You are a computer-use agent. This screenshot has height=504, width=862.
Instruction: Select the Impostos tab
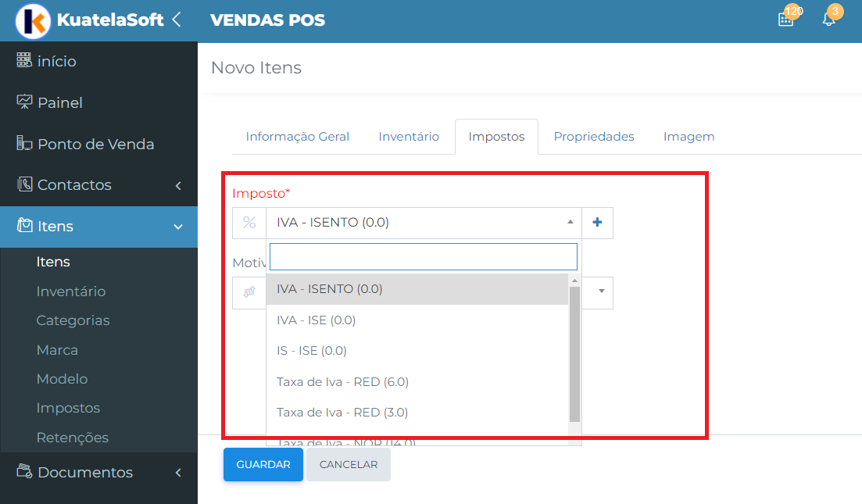(x=496, y=137)
